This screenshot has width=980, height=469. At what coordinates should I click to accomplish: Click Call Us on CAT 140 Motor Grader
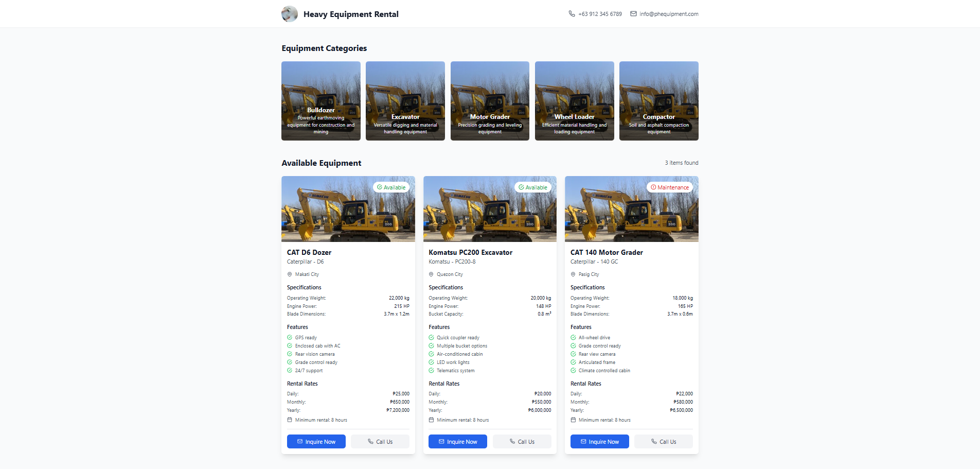point(663,442)
